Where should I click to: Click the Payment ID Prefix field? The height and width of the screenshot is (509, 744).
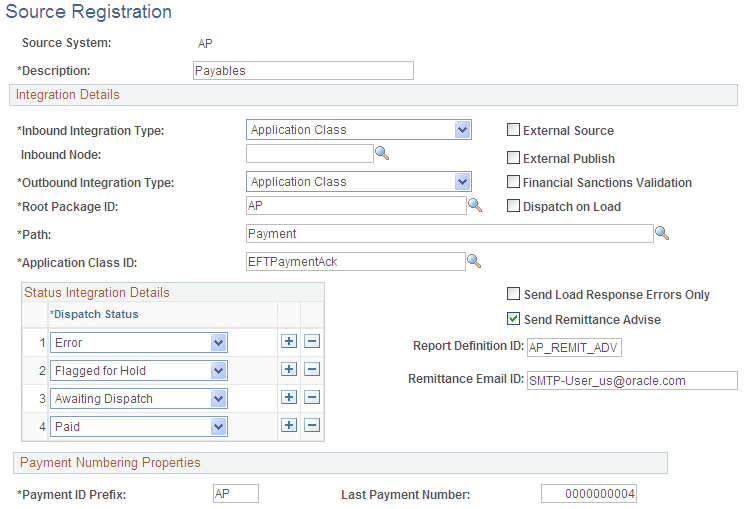236,493
